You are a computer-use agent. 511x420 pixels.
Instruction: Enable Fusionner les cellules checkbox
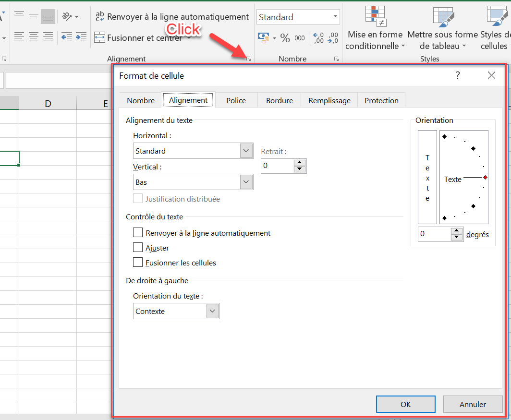click(138, 262)
